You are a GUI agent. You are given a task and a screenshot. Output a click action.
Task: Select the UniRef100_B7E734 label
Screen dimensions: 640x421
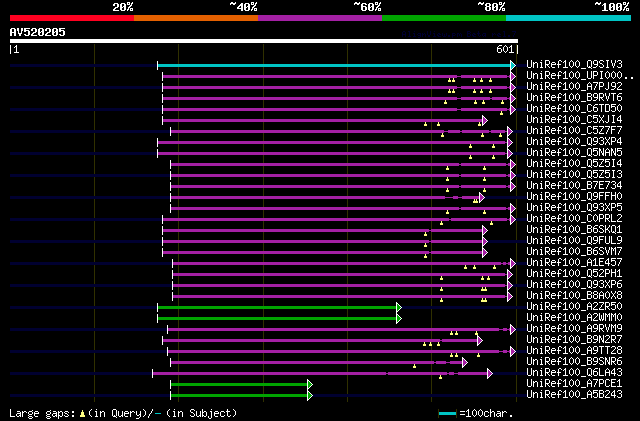pyautogui.click(x=574, y=186)
